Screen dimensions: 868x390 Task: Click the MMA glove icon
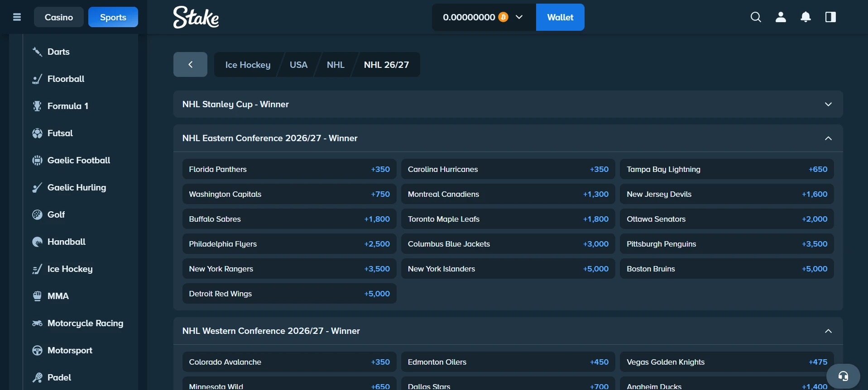pos(37,296)
